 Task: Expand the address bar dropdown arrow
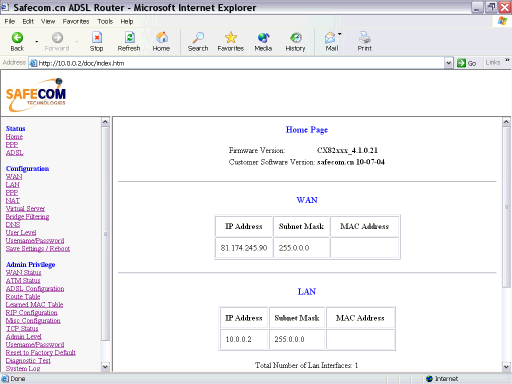(x=449, y=63)
